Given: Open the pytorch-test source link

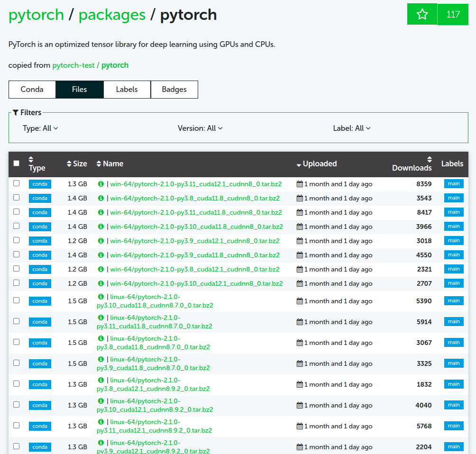Looking at the screenshot, I should tap(73, 65).
